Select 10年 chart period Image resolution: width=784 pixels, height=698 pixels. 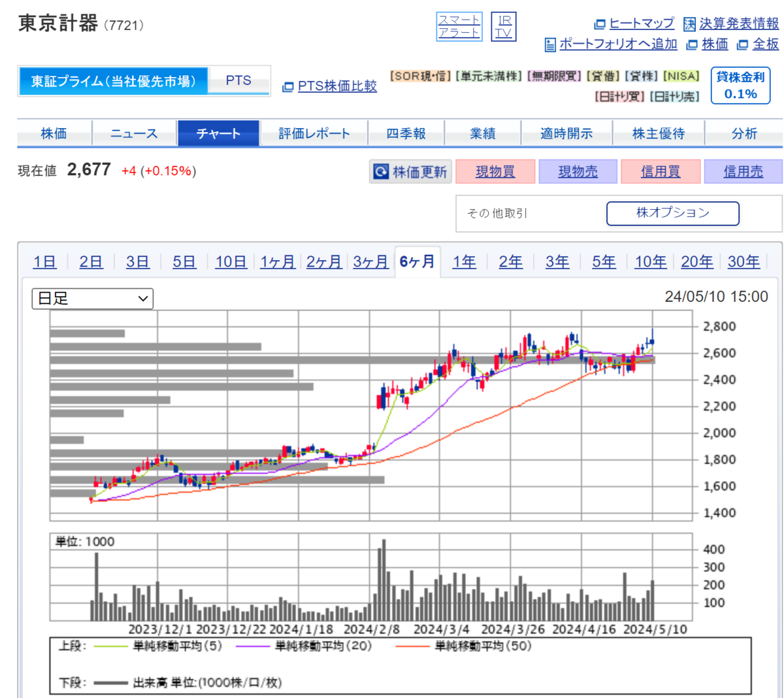[651, 262]
